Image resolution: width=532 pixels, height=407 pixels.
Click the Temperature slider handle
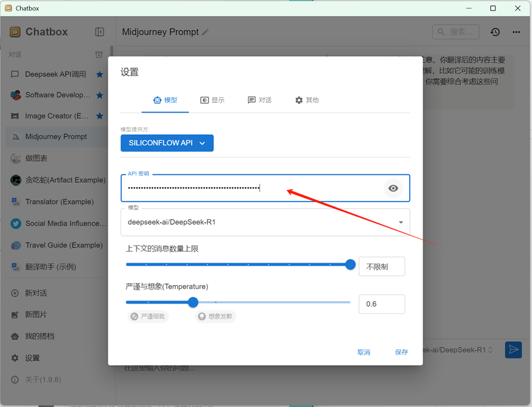pos(193,302)
